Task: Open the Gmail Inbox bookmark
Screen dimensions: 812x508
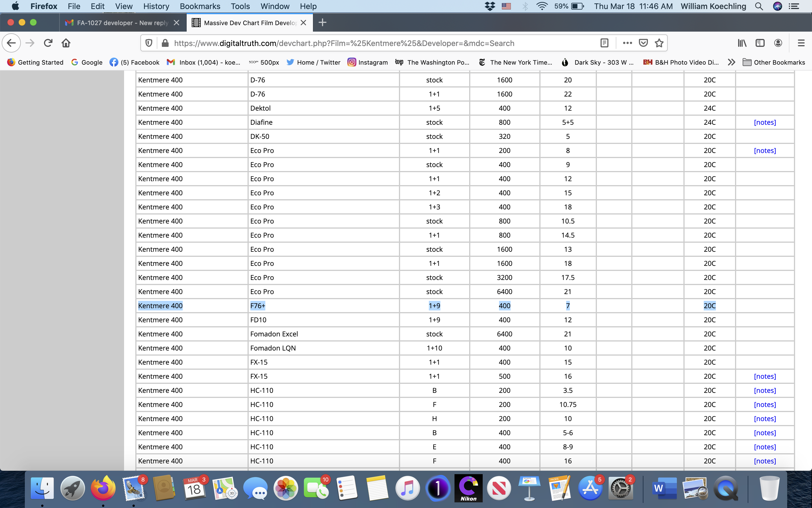Action: (203, 62)
